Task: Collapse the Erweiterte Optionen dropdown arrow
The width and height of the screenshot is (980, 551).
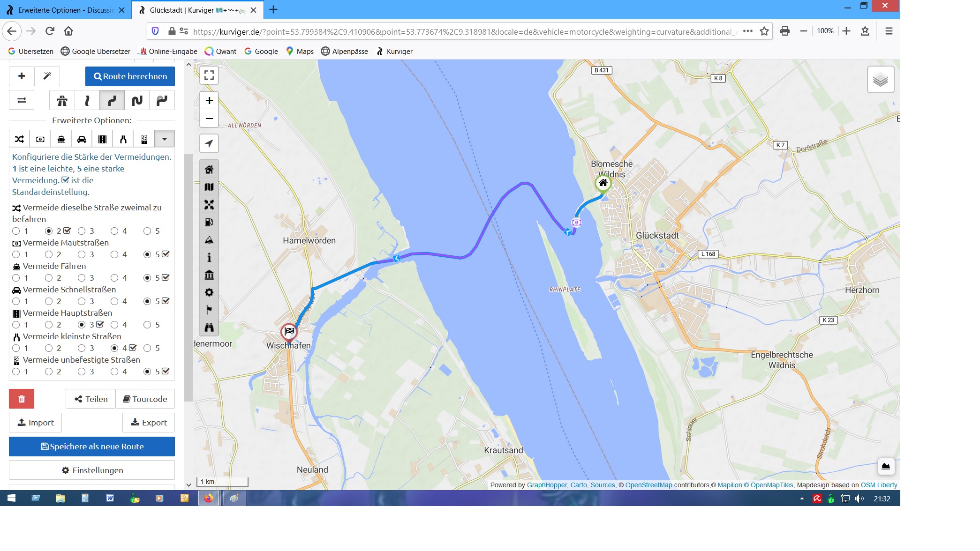Action: (165, 139)
